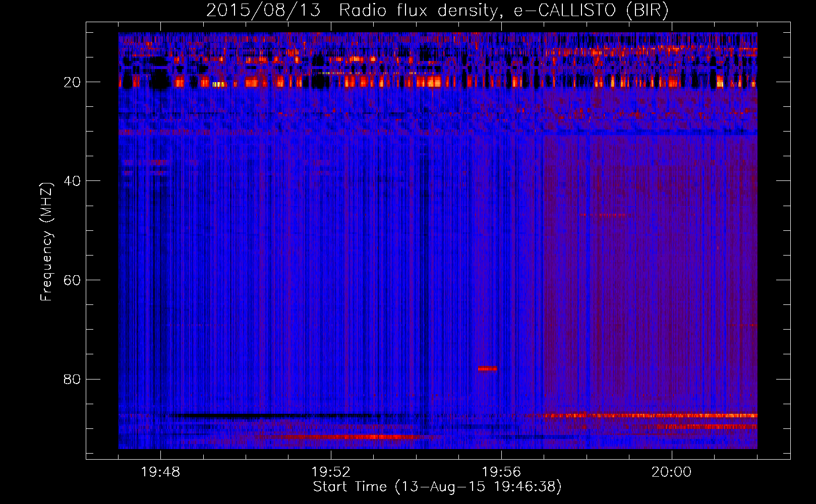Click the "Start Time (13-Aug-15 19:46:38)" label
This screenshot has height=504, width=816.
pyautogui.click(x=437, y=487)
